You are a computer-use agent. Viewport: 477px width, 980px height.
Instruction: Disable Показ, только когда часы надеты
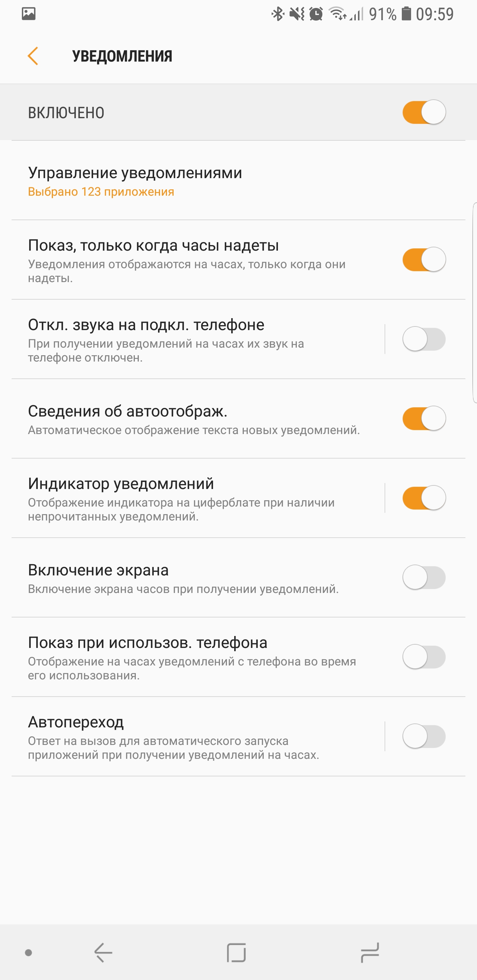pos(424,260)
